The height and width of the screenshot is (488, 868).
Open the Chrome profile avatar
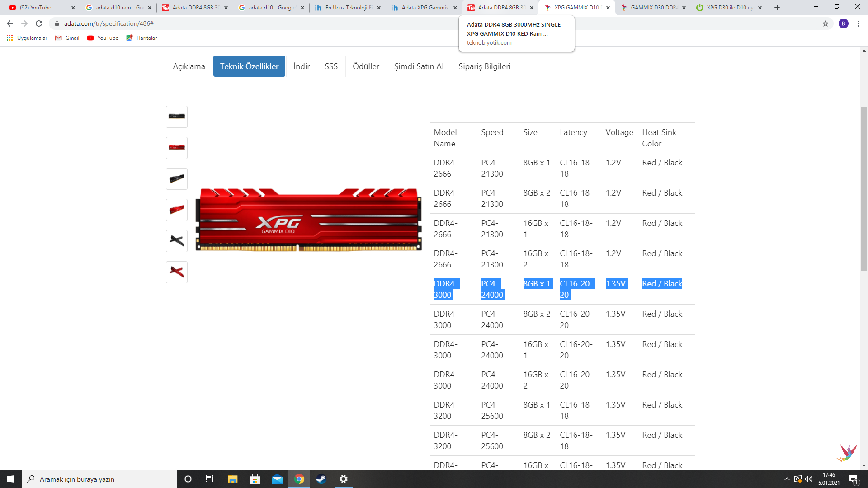click(x=843, y=23)
